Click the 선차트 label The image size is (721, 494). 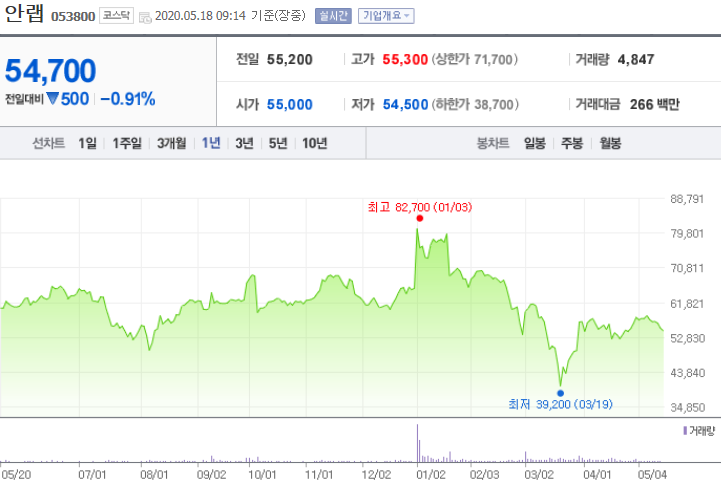[48, 144]
